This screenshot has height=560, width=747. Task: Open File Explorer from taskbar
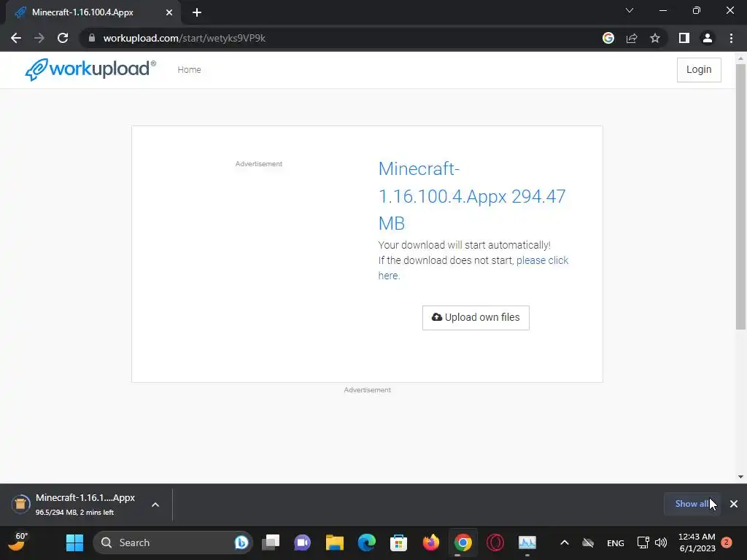click(x=334, y=542)
